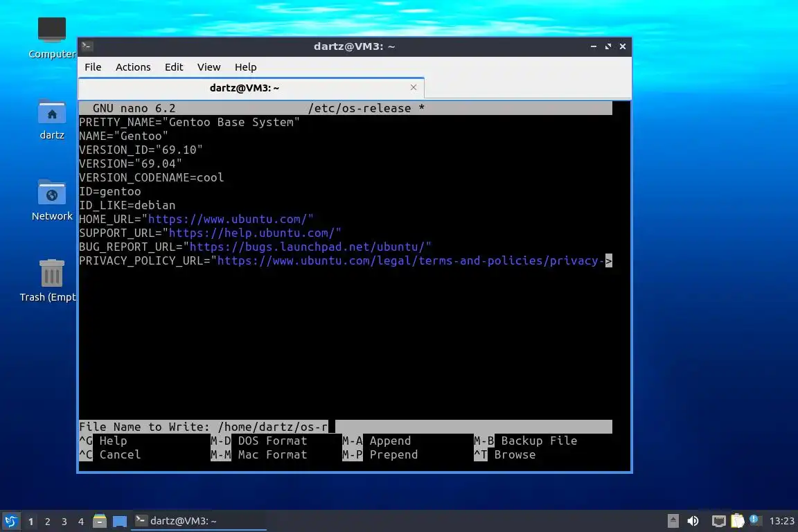The height and width of the screenshot is (532, 798).
Task: Open the File menu
Action: coord(93,67)
